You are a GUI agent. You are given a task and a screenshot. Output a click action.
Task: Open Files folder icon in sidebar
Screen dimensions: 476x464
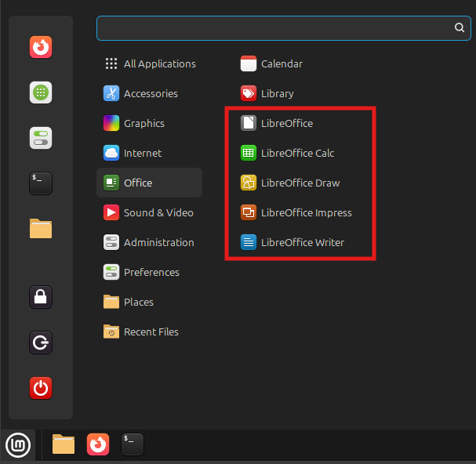(x=41, y=229)
